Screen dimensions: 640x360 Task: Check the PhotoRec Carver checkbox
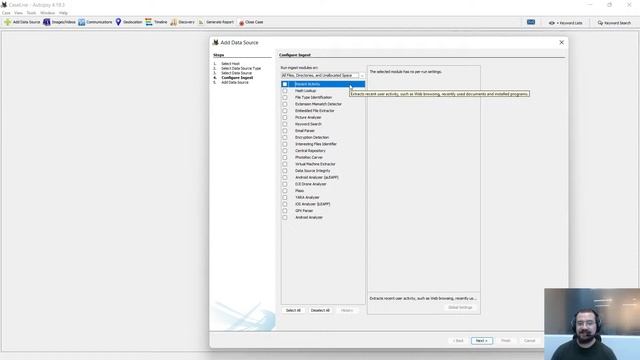[x=285, y=157]
